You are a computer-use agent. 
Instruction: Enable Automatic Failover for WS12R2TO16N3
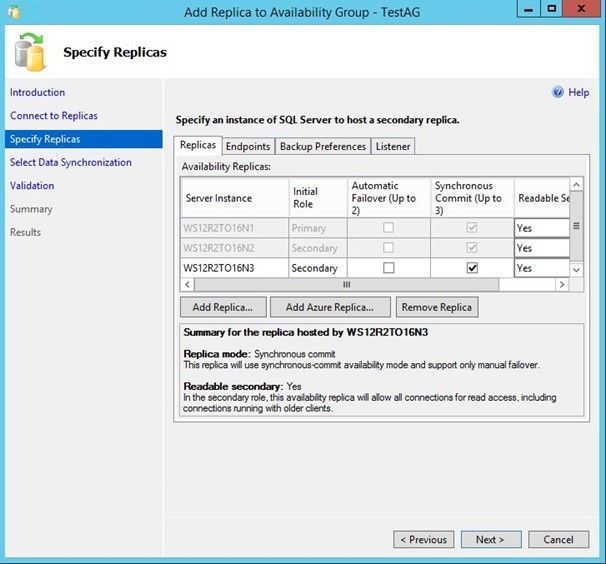[x=388, y=268]
